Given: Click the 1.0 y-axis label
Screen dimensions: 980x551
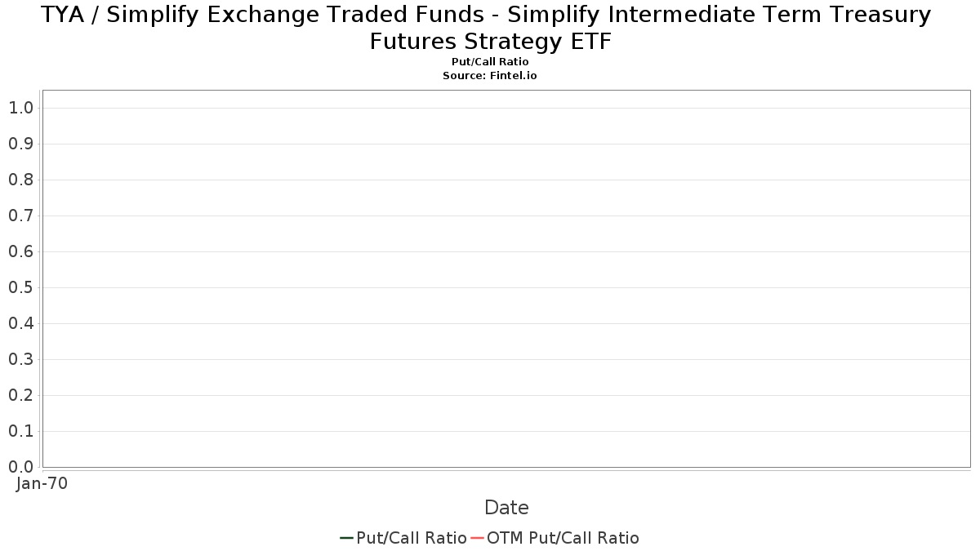Looking at the screenshot, I should coord(20,108).
